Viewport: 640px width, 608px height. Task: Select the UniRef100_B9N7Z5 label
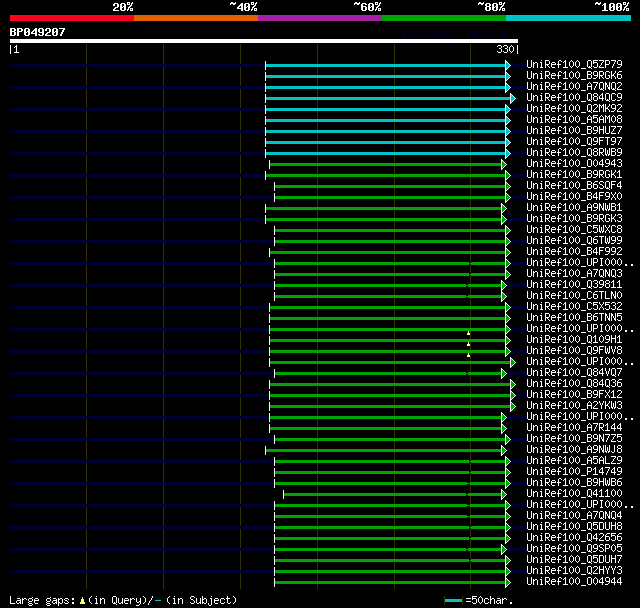pyautogui.click(x=574, y=439)
